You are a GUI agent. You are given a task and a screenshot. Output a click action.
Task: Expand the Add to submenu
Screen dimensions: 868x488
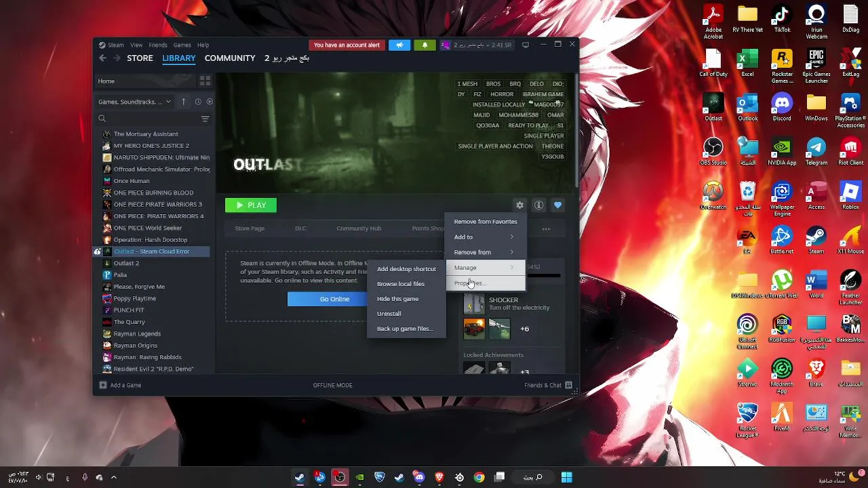click(x=485, y=237)
